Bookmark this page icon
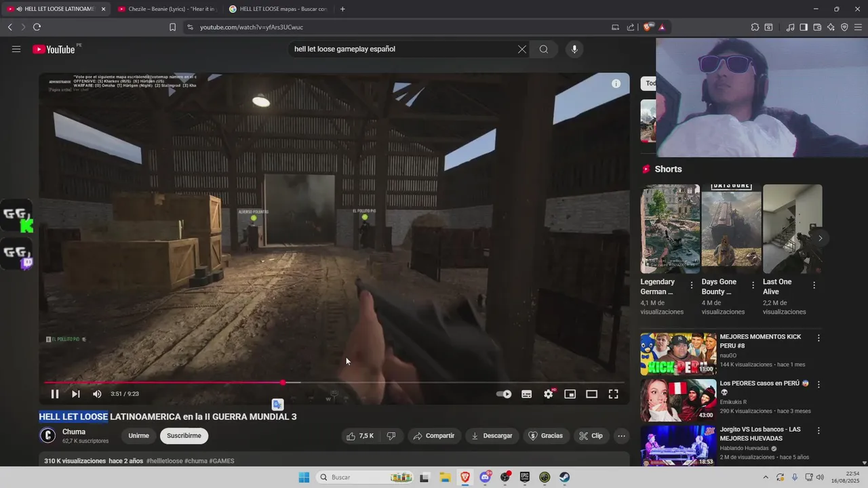Viewport: 868px width, 488px height. 172,27
